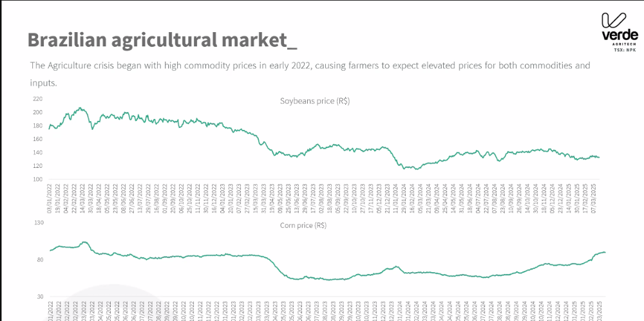Click the 30 label on corn y-axis
Screen dimensions: 644x321
(x=39, y=297)
